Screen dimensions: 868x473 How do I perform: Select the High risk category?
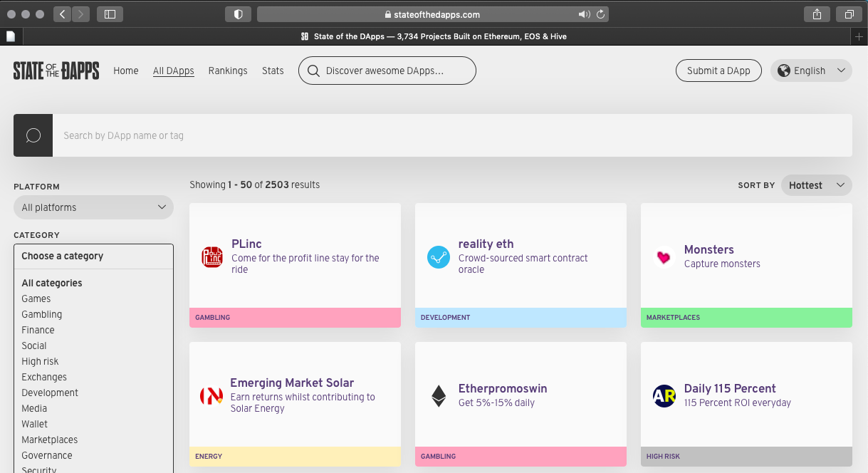pos(41,361)
